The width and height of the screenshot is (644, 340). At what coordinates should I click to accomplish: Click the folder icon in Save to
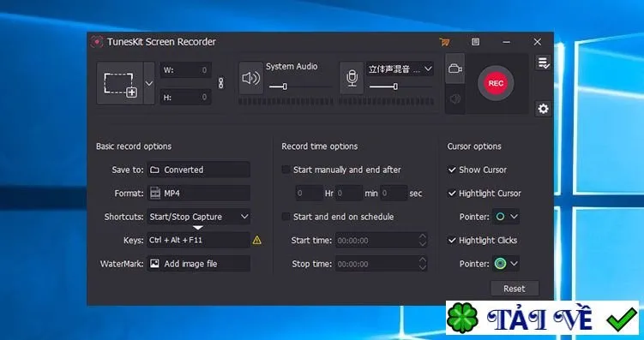point(154,170)
